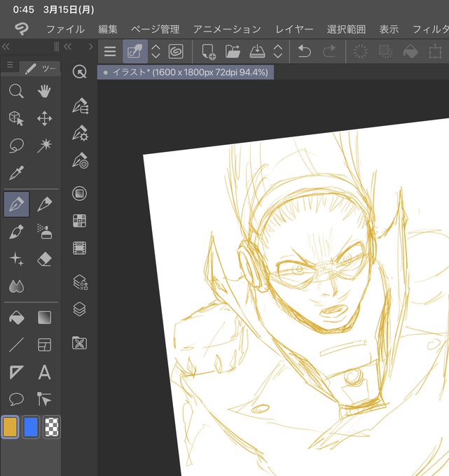Open the Clip Studio logo menu
The width and height of the screenshot is (449, 476).
[x=22, y=29]
